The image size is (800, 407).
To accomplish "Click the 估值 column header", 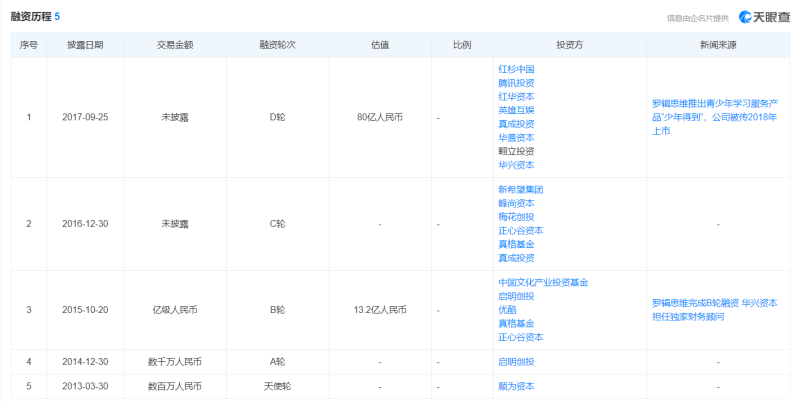I will click(380, 45).
